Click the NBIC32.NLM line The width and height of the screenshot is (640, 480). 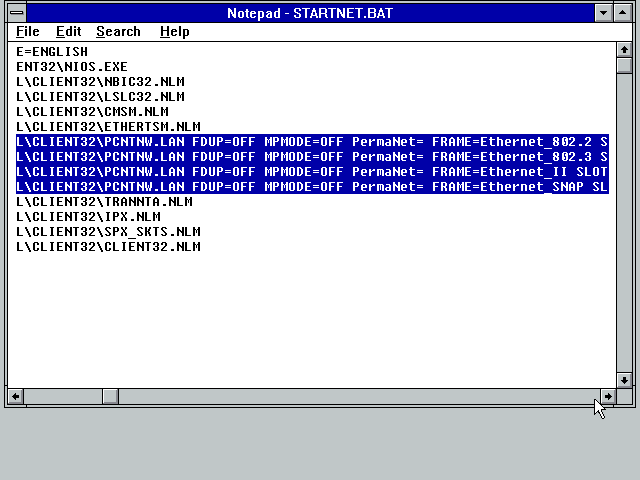[100, 82]
